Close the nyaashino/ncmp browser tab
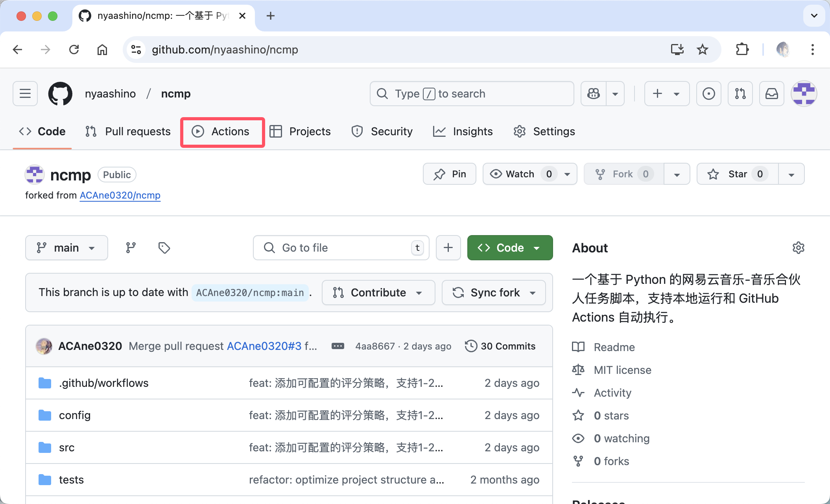 tap(242, 16)
